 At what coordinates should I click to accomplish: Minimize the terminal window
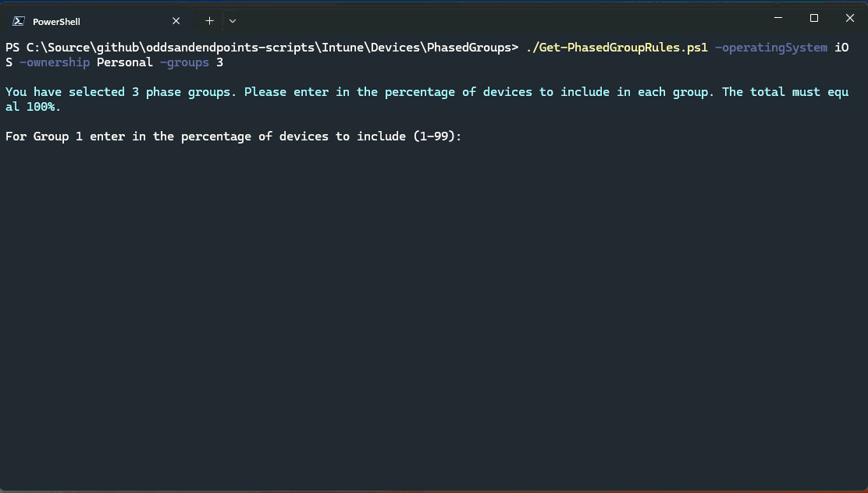pos(778,18)
